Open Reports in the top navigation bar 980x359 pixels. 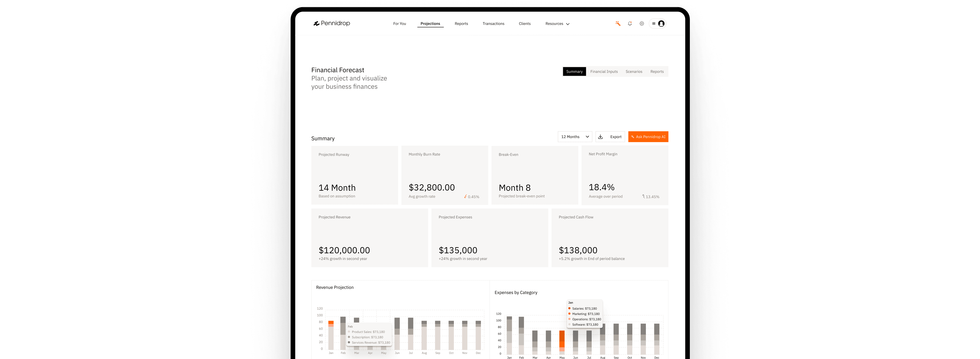461,24
